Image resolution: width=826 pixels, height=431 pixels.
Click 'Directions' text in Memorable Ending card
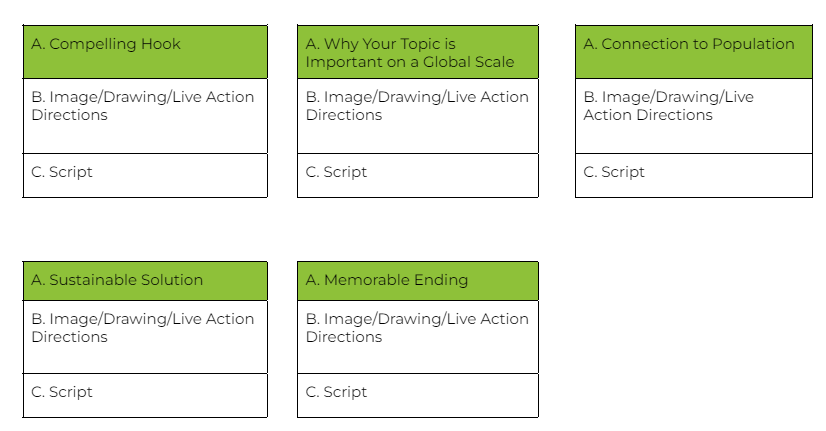coord(344,337)
